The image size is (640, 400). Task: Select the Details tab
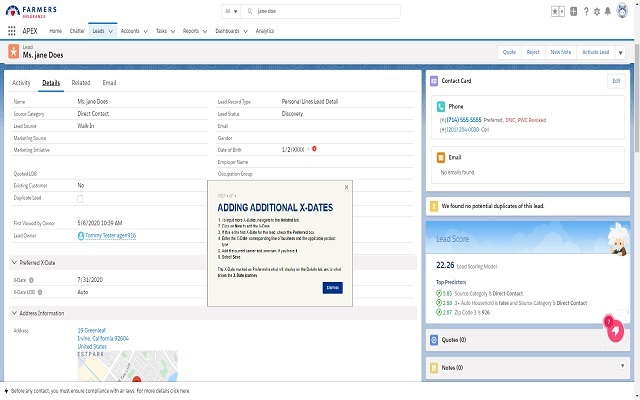pos(51,83)
